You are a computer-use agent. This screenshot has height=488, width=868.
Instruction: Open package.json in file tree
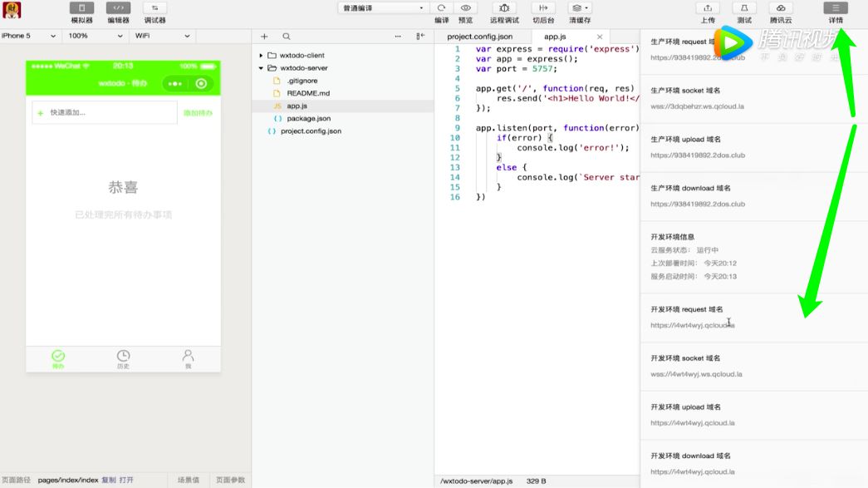pyautogui.click(x=308, y=119)
